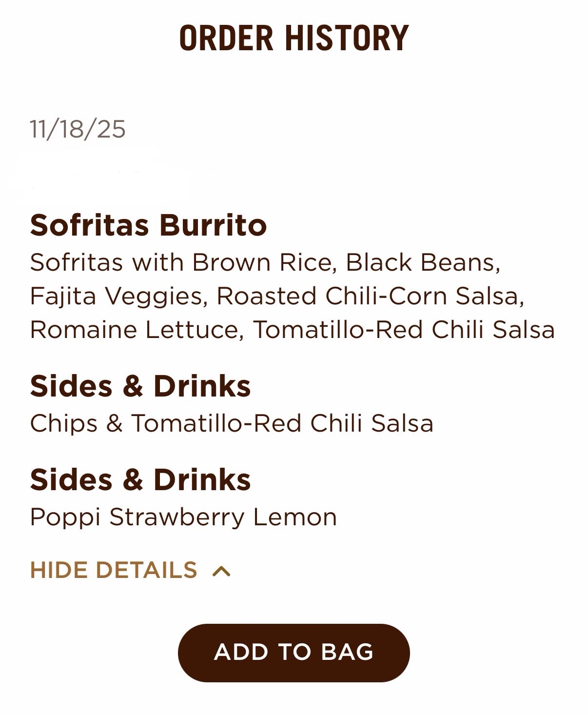Click Tomatillo-Red Chili Salsa in burrito description
The height and width of the screenshot is (715, 588).
404,330
